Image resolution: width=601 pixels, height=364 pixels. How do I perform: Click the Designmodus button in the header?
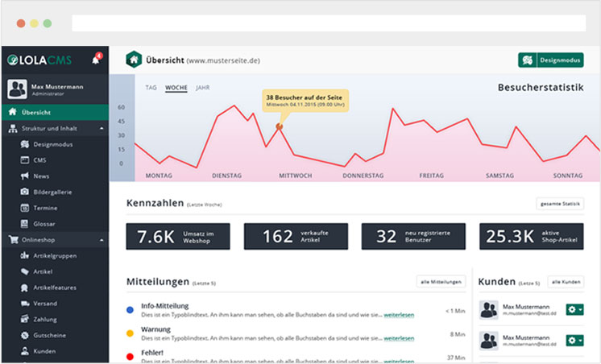point(551,60)
